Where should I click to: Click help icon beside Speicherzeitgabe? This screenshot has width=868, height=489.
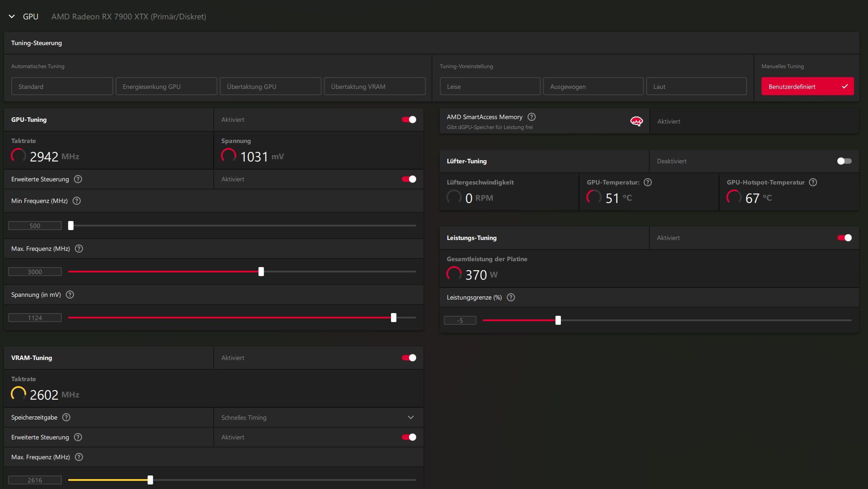66,417
